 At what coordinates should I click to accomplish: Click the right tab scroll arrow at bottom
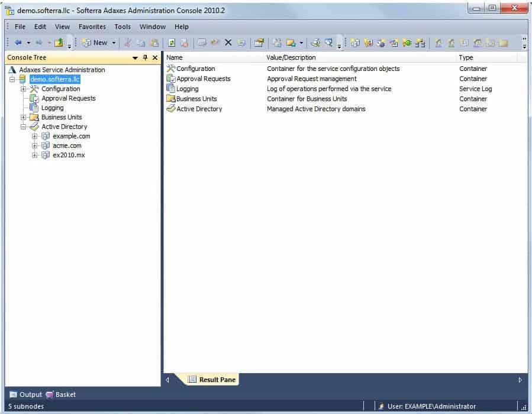(x=520, y=380)
